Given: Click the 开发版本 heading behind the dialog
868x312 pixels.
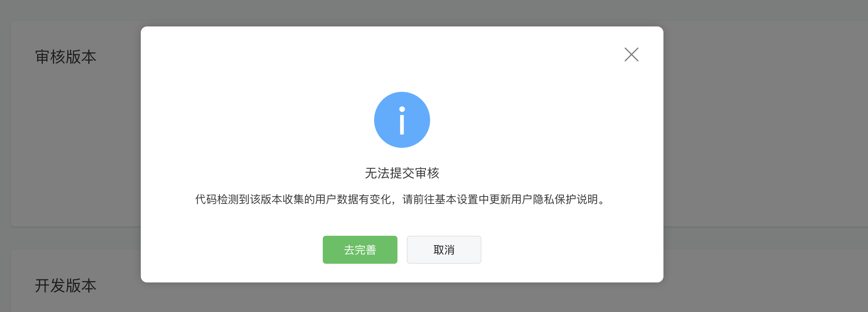Looking at the screenshot, I should coord(65,286).
